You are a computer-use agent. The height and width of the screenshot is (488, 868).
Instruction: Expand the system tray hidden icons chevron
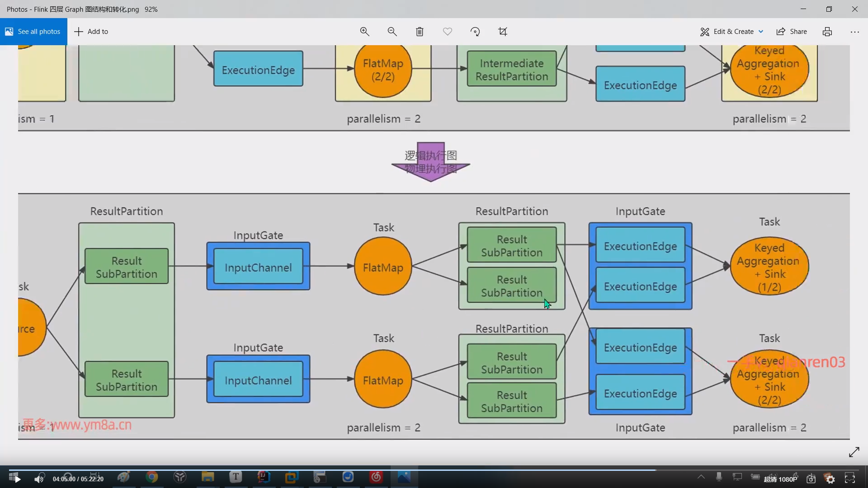click(x=701, y=477)
